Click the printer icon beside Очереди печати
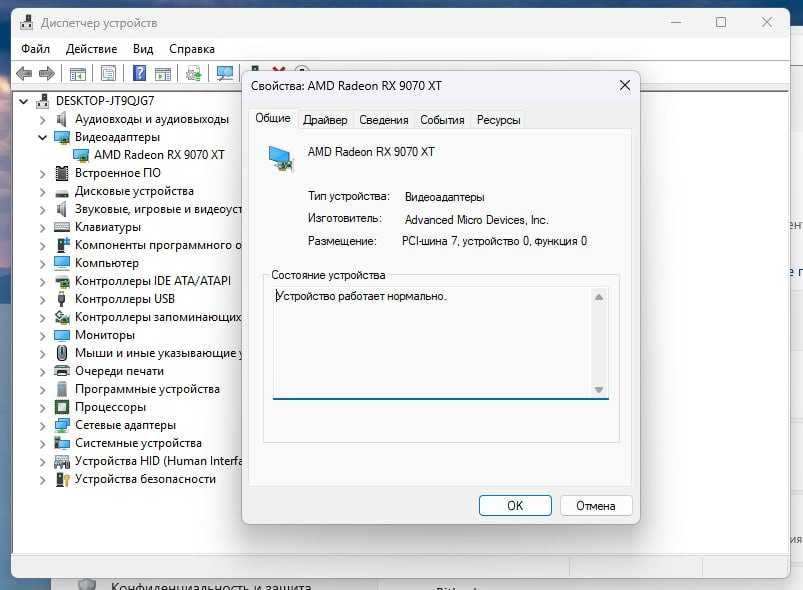 tap(62, 371)
